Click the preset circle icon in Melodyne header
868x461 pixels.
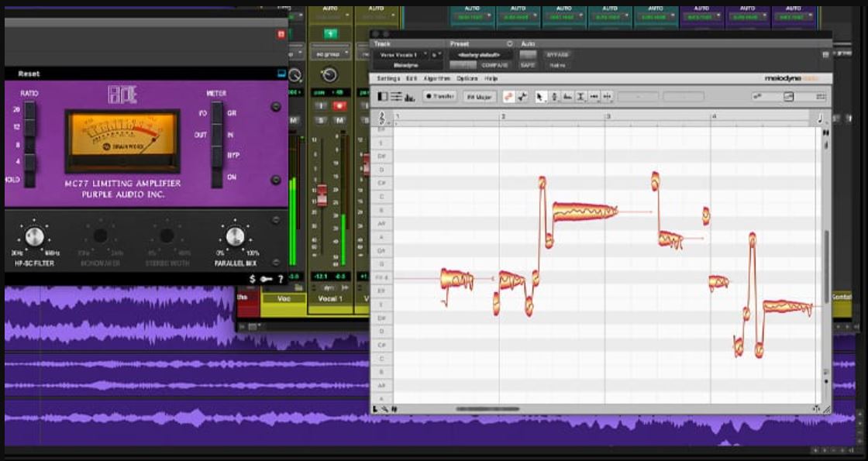tap(509, 43)
